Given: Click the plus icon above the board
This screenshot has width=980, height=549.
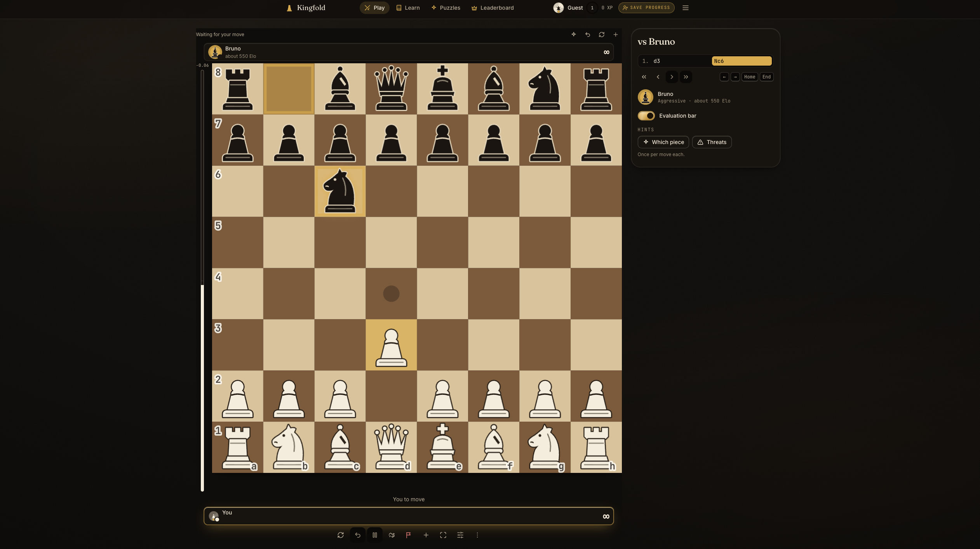Looking at the screenshot, I should (x=615, y=35).
